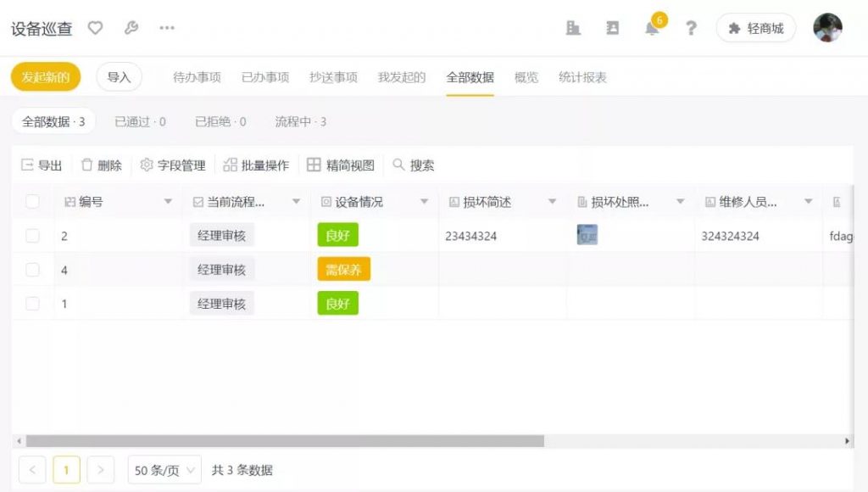Open the 导出 export tool

(x=40, y=165)
